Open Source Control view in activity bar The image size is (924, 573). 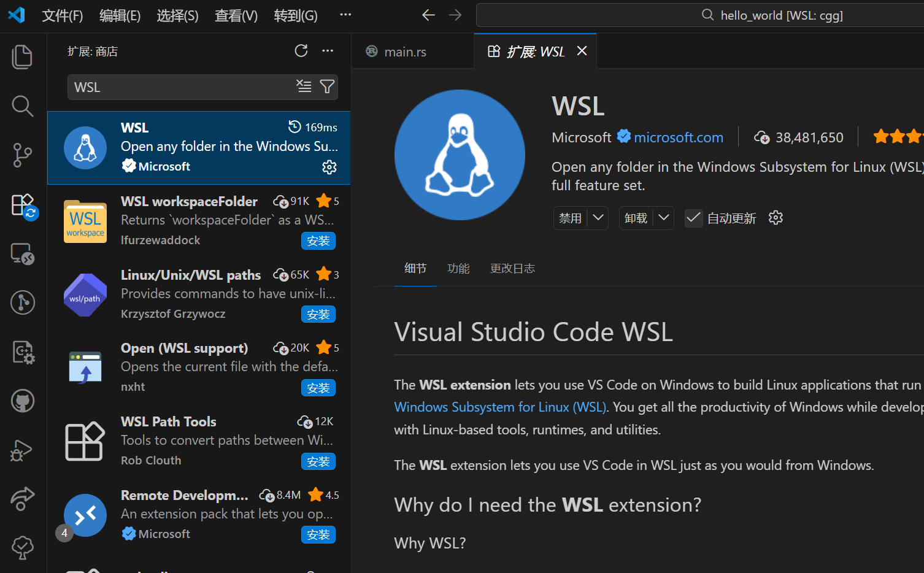tap(23, 155)
